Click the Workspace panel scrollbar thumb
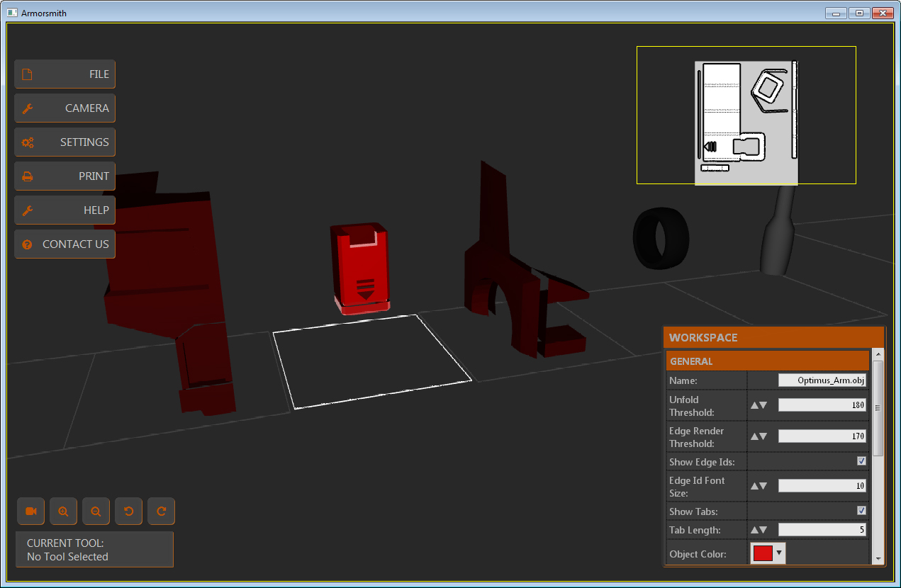The width and height of the screenshot is (901, 588). coord(878,408)
